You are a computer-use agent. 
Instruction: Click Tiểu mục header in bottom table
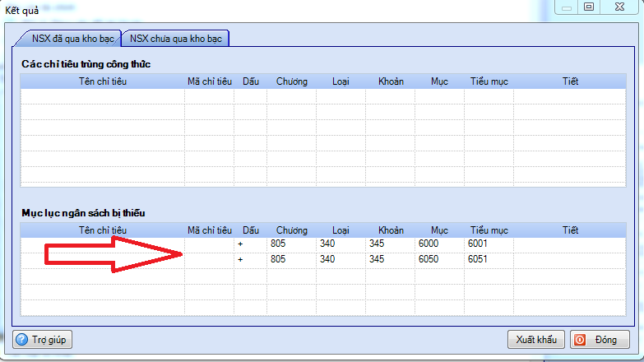489,230
